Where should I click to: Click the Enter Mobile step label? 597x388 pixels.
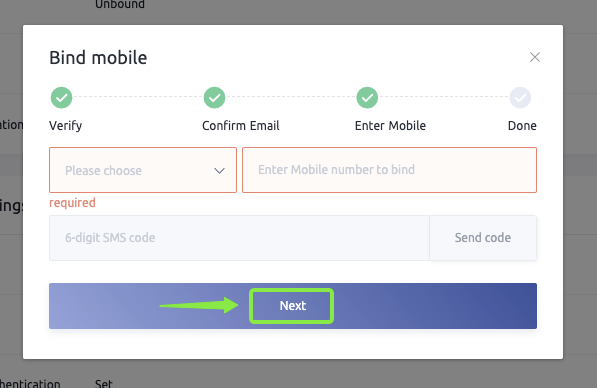[390, 126]
